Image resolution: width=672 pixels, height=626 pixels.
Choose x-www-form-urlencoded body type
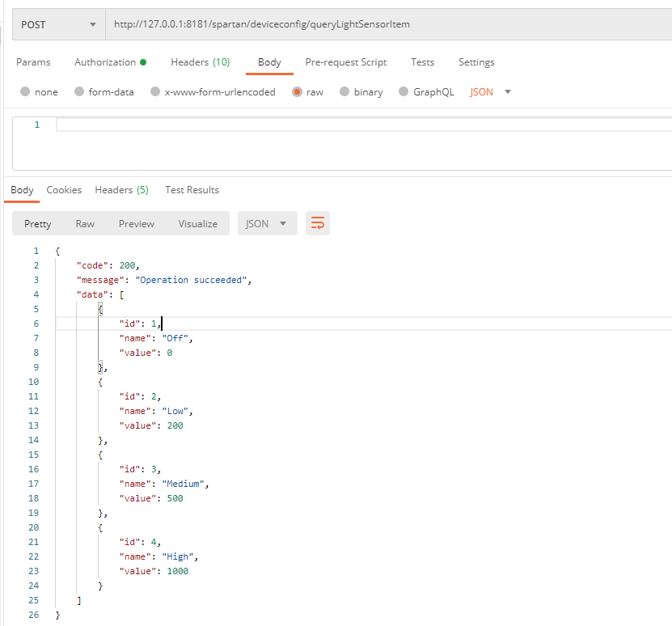tap(155, 92)
